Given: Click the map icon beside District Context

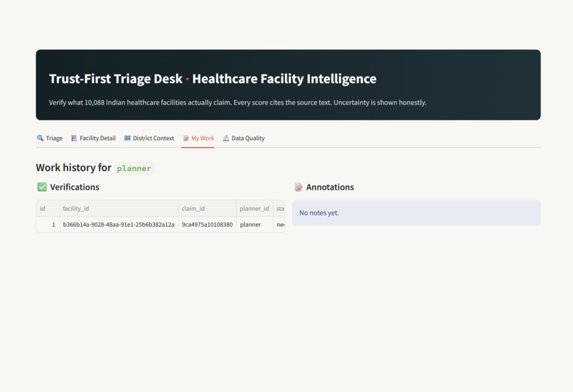Looking at the screenshot, I should click(x=127, y=138).
